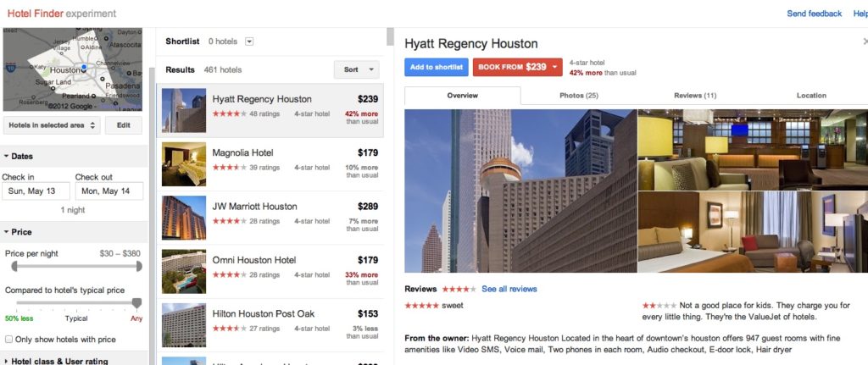The height and width of the screenshot is (365, 868).
Task: Click the Houston map thumbnail
Action: [73, 69]
